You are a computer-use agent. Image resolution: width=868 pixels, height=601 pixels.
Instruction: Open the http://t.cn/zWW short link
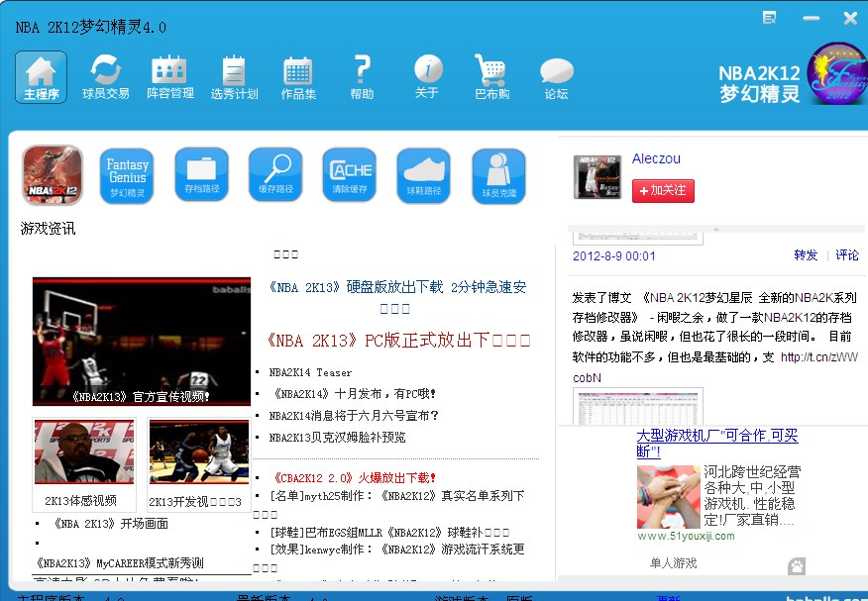click(819, 357)
